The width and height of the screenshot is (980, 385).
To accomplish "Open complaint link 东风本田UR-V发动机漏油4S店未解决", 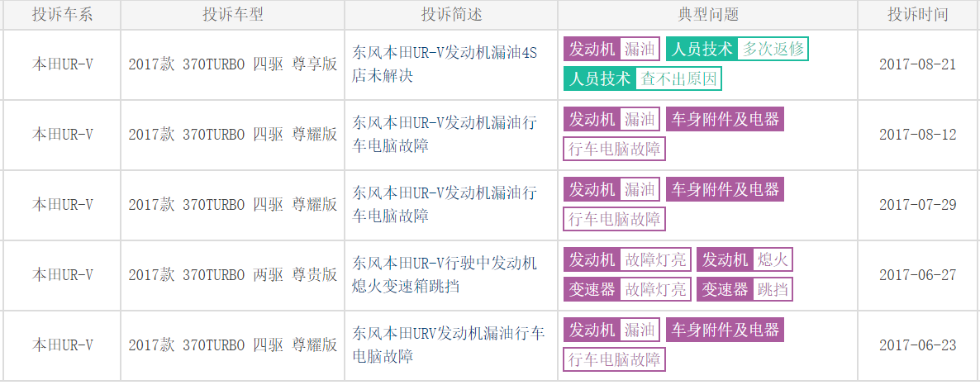I will tap(445, 64).
